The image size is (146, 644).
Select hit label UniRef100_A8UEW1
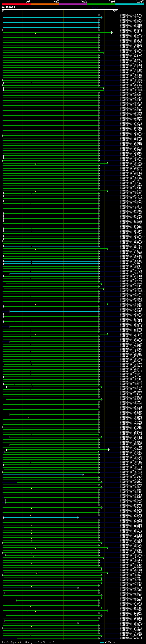(131, 289)
